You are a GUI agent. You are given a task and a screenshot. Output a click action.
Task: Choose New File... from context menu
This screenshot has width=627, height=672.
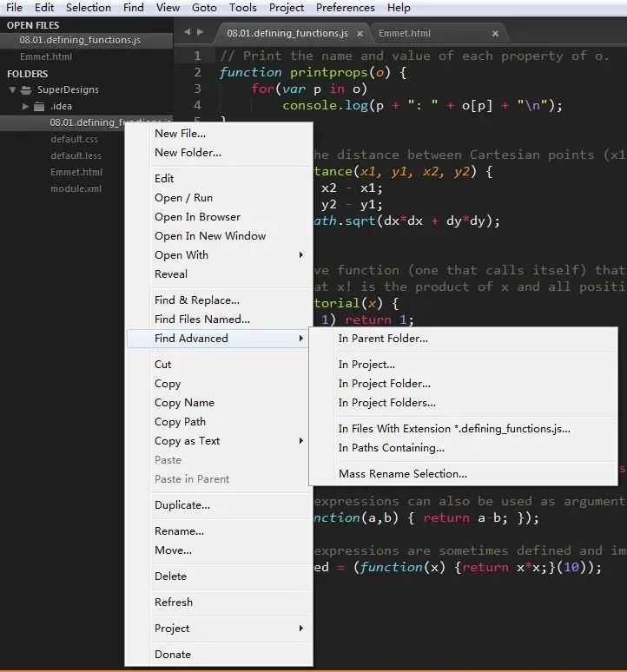(x=219, y=134)
